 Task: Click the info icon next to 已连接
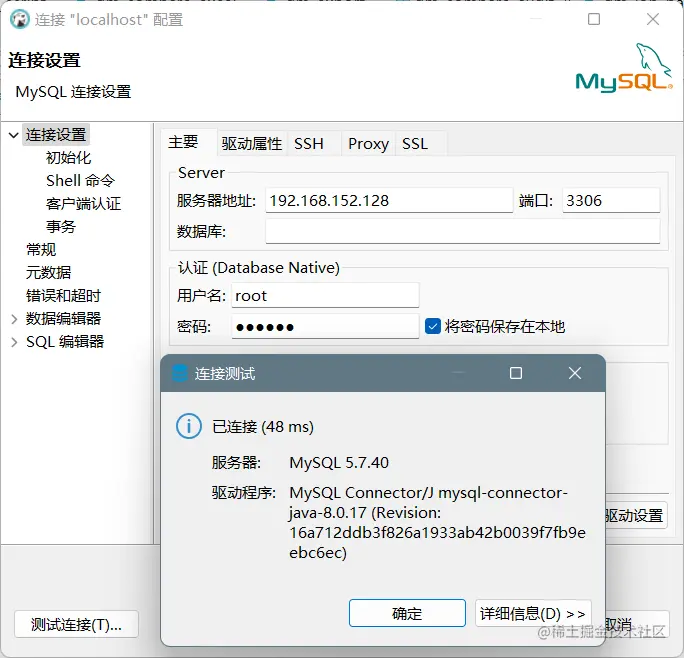click(x=189, y=426)
